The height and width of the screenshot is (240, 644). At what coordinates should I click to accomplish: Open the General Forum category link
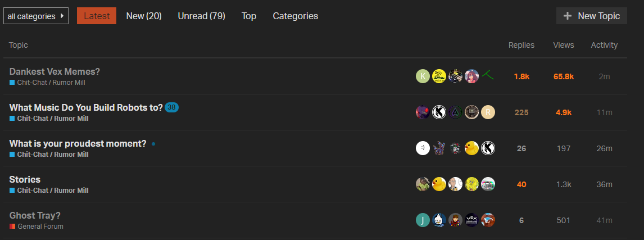point(40,227)
